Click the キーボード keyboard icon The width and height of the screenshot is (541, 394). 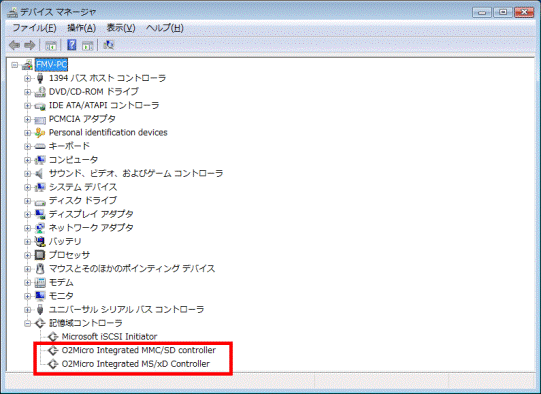point(40,146)
